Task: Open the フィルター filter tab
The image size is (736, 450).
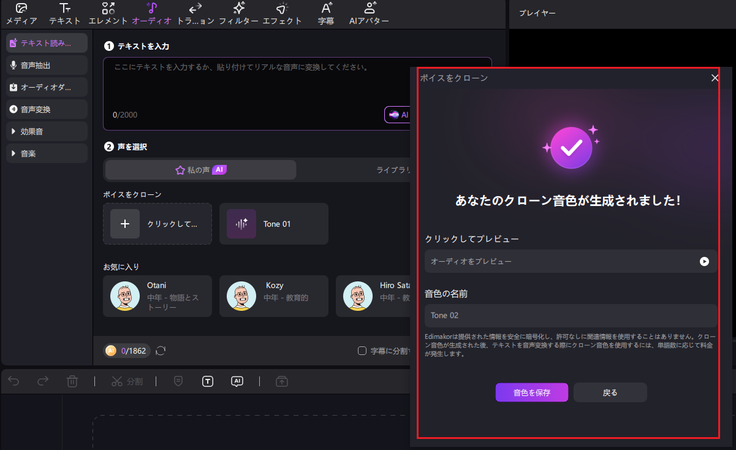Action: click(x=238, y=14)
